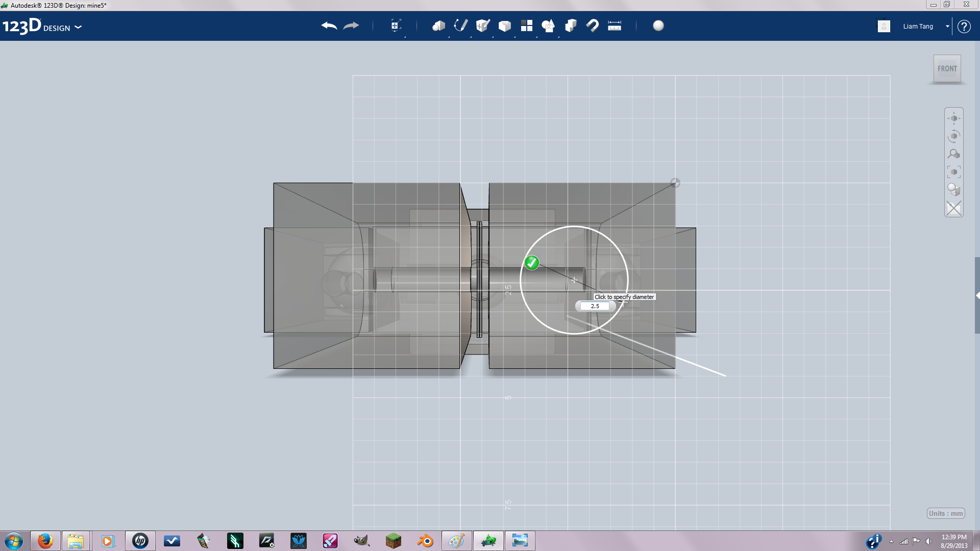Open Windows Media Player from taskbar

click(x=108, y=541)
